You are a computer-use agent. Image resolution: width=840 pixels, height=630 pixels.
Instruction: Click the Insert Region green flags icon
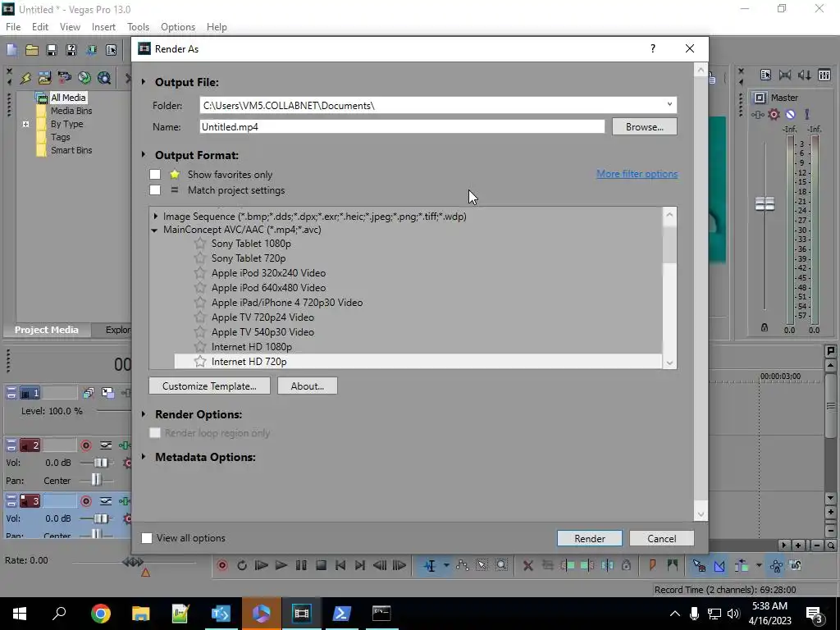673,566
